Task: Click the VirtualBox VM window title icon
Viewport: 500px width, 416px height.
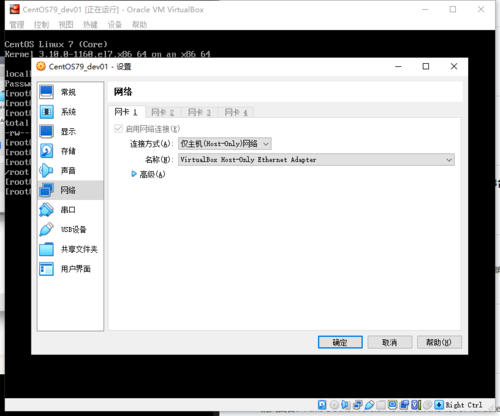Action: pyautogui.click(x=14, y=9)
